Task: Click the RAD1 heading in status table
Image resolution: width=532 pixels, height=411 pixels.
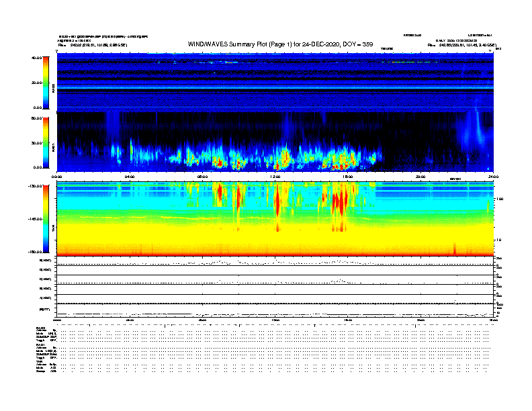Action: (x=40, y=345)
